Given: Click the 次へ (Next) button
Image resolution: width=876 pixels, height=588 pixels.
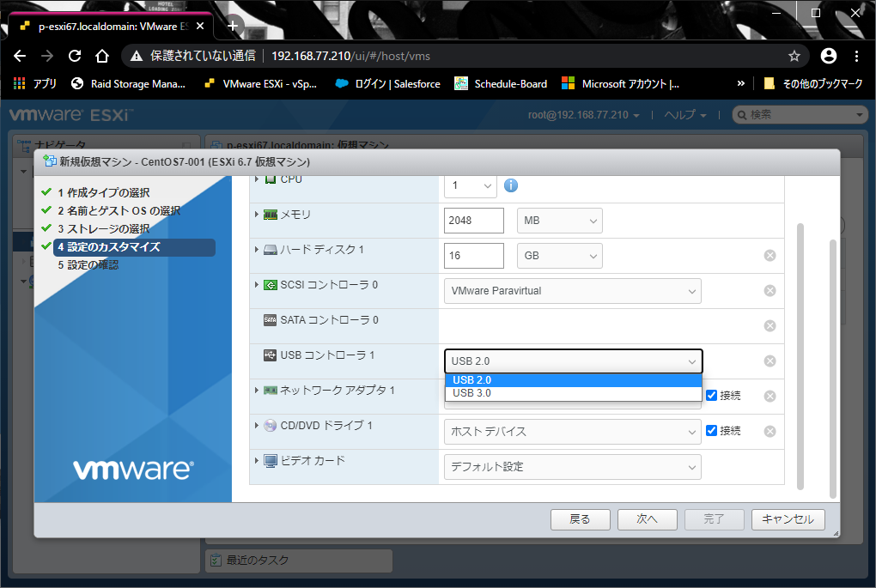Looking at the screenshot, I should [647, 519].
